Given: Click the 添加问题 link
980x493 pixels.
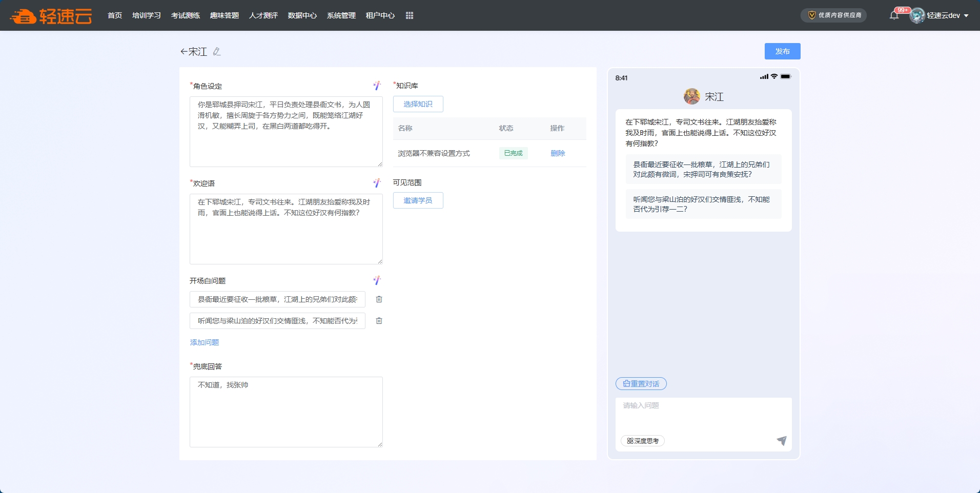Looking at the screenshot, I should click(x=205, y=342).
